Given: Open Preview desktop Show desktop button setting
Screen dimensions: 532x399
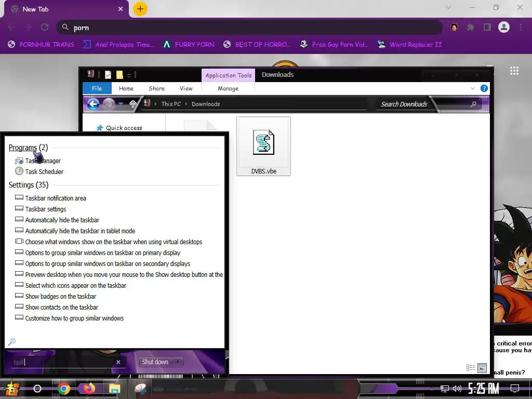Looking at the screenshot, I should [x=119, y=274].
